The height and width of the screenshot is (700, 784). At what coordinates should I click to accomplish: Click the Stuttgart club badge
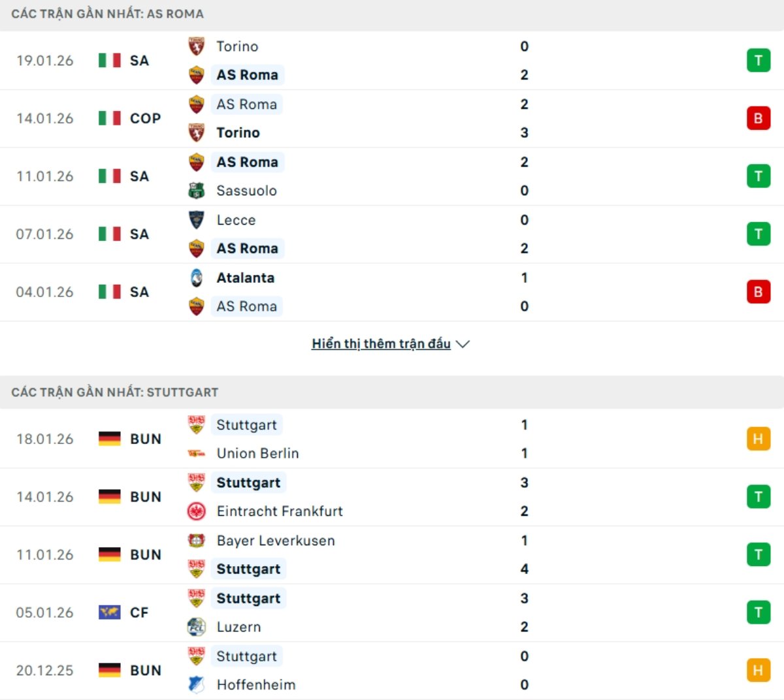coord(197,424)
